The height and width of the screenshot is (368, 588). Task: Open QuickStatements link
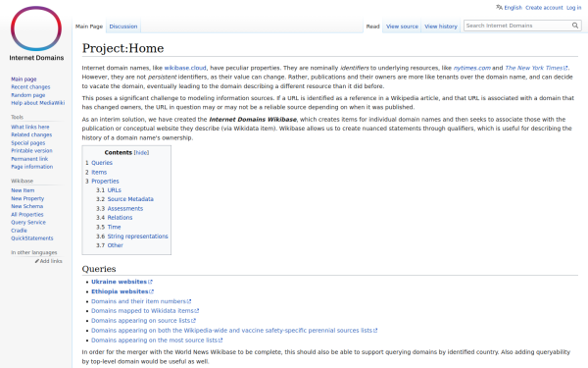click(32, 238)
